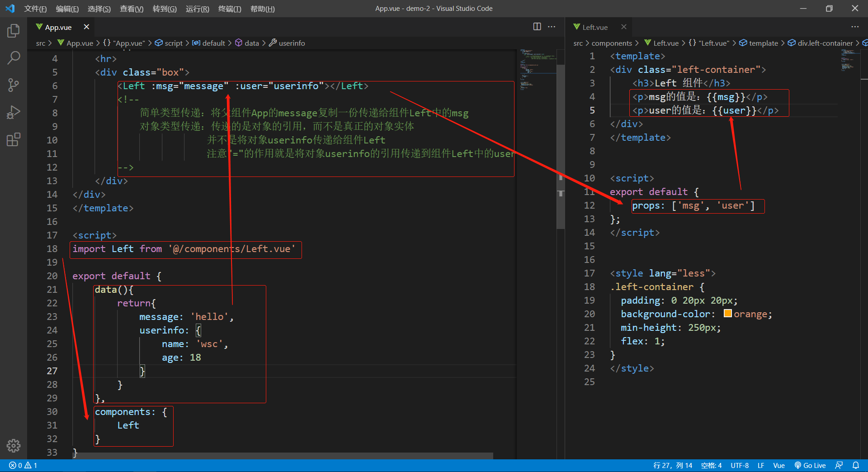868x472 pixels.
Task: Select template in Left.vue breadcrumb
Action: tap(759, 43)
